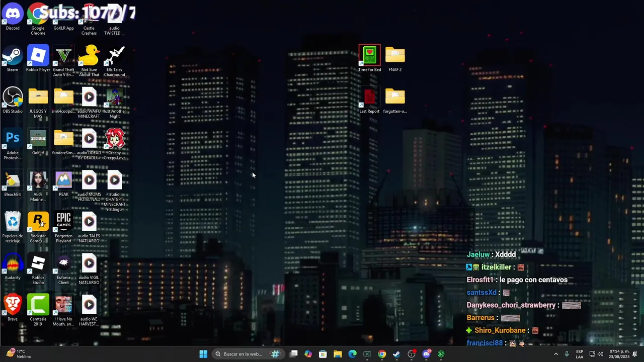Open the PEAK game shortcut
The height and width of the screenshot is (362, 644).
tap(63, 183)
